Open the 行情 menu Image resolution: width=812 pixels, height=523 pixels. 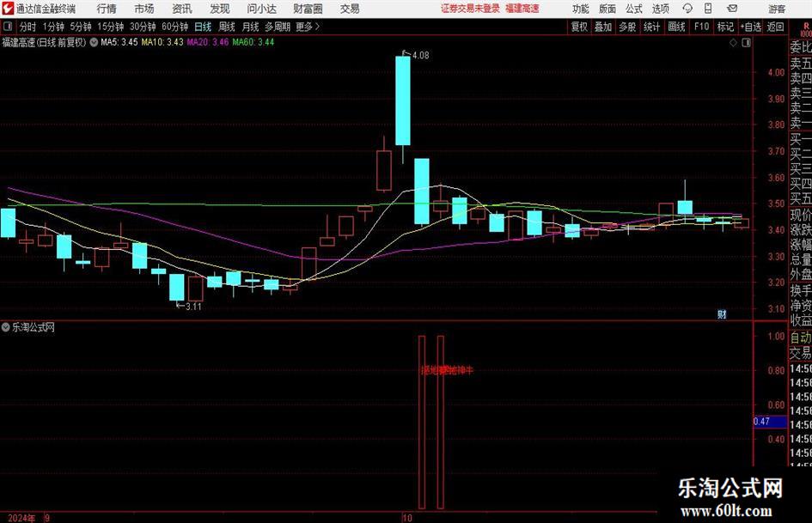tap(107, 9)
